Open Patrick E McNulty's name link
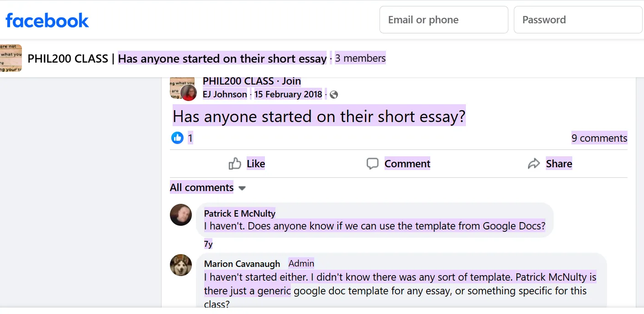The height and width of the screenshot is (314, 644). (240, 213)
